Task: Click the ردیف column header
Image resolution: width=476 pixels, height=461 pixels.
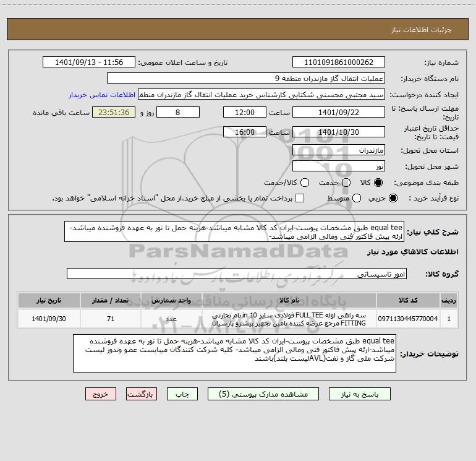Action: [x=449, y=300]
